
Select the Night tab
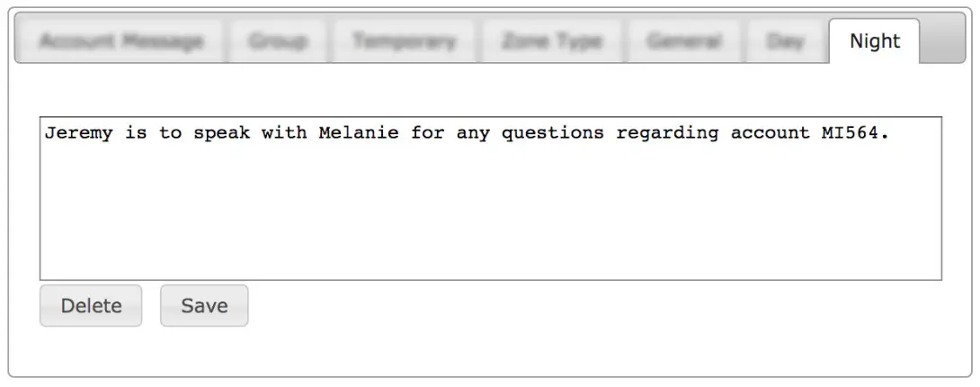(875, 41)
